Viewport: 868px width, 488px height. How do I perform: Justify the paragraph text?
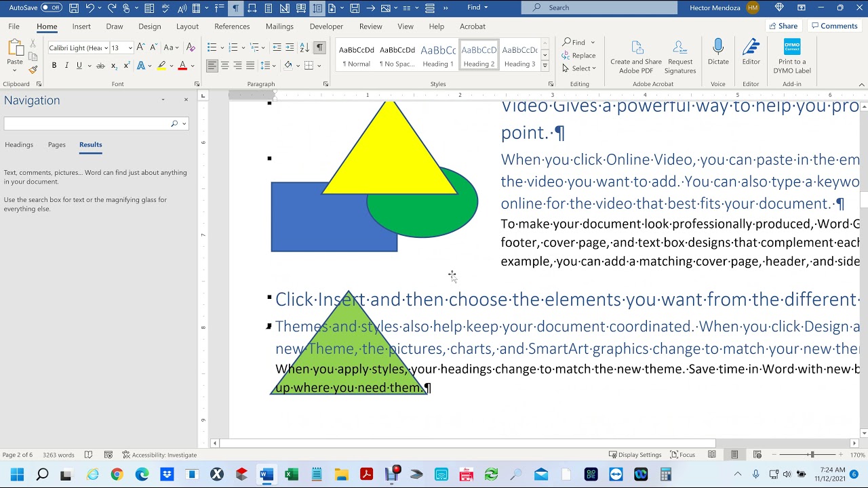tap(250, 66)
